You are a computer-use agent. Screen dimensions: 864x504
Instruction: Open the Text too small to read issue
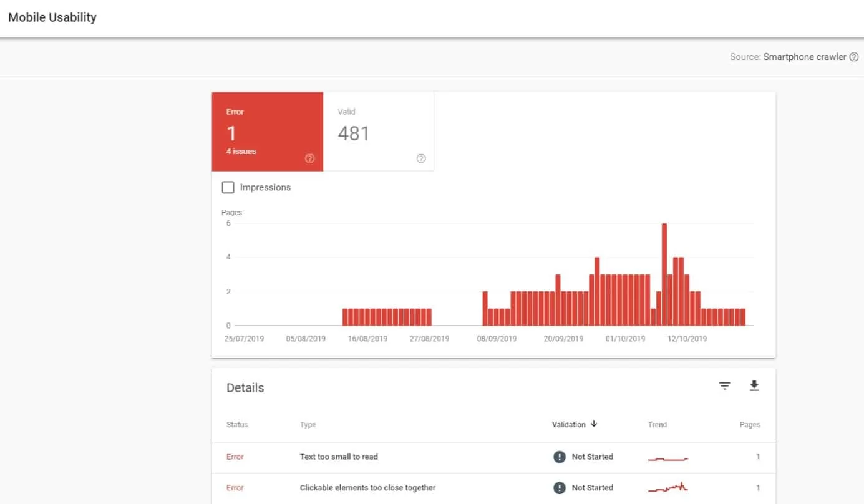pos(339,457)
